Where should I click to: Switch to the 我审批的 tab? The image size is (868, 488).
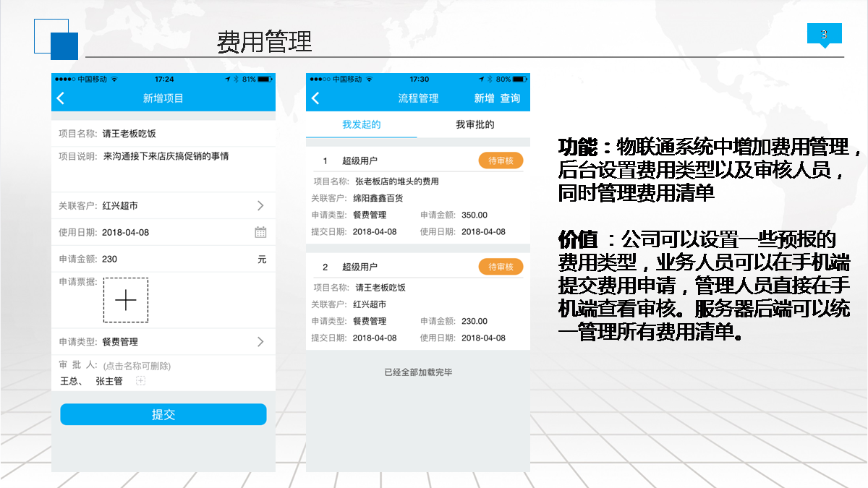pyautogui.click(x=475, y=124)
